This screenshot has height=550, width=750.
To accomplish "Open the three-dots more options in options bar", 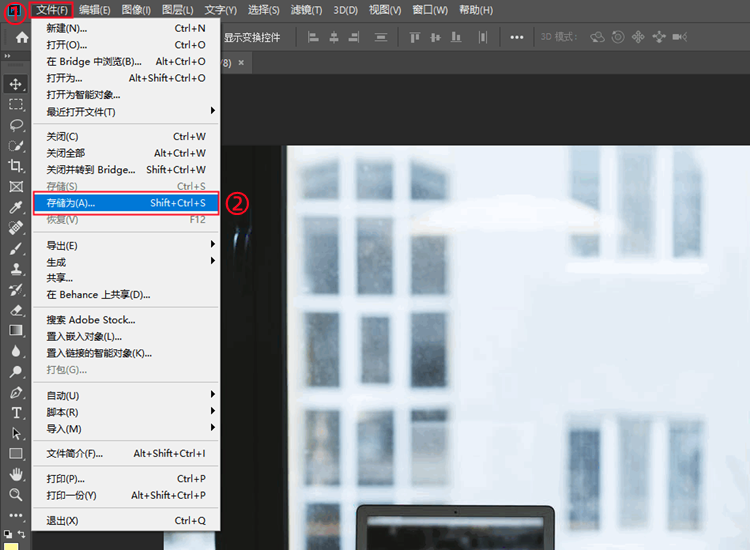I will pos(517,37).
